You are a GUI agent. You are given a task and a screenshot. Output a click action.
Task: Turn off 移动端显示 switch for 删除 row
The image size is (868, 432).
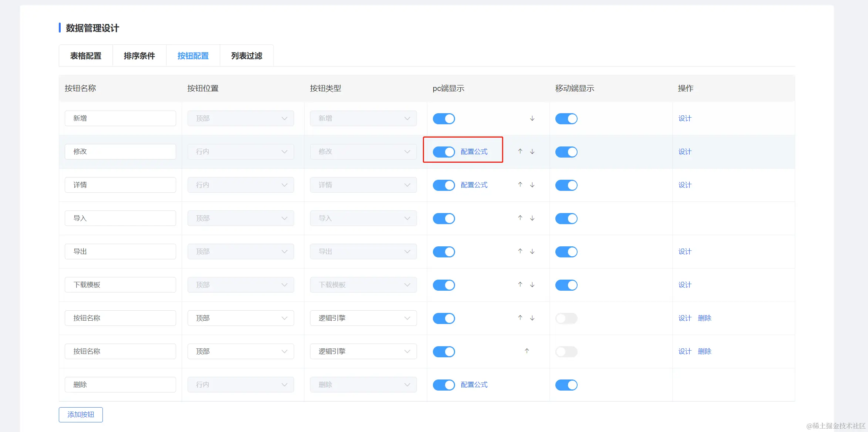pyautogui.click(x=566, y=385)
